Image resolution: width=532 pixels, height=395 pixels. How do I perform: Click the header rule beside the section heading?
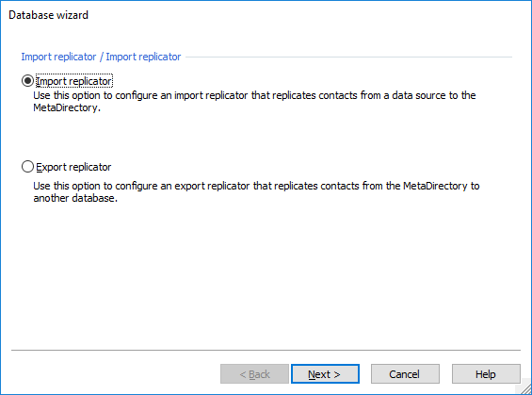pos(348,58)
